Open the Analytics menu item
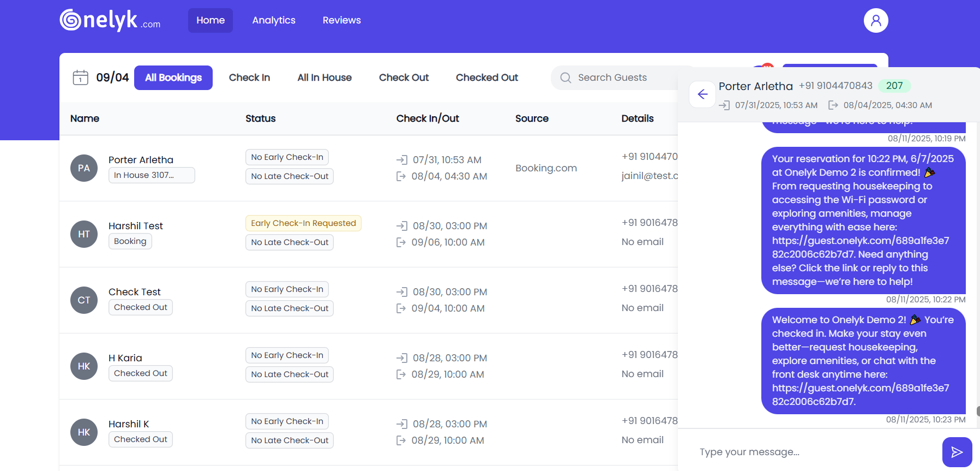Viewport: 980px width, 471px height. 274,21
